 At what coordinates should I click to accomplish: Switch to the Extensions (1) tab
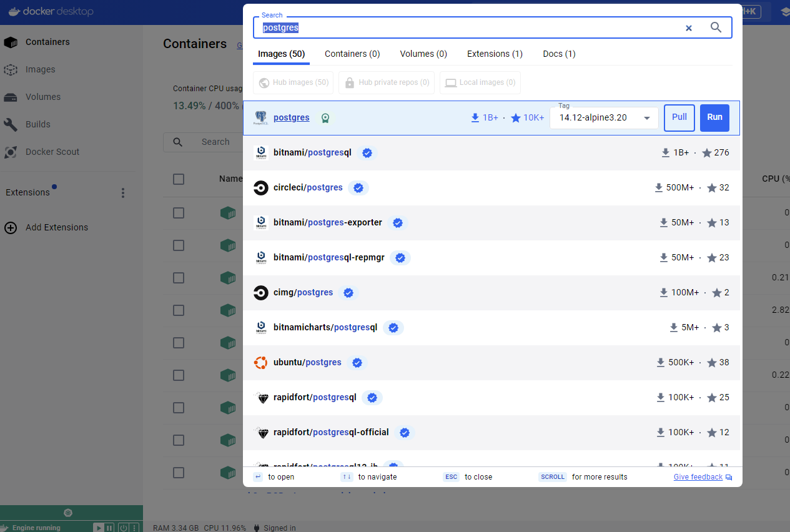click(x=495, y=54)
